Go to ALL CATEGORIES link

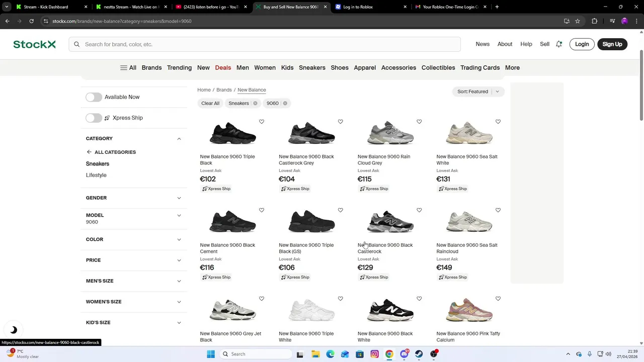click(x=111, y=152)
